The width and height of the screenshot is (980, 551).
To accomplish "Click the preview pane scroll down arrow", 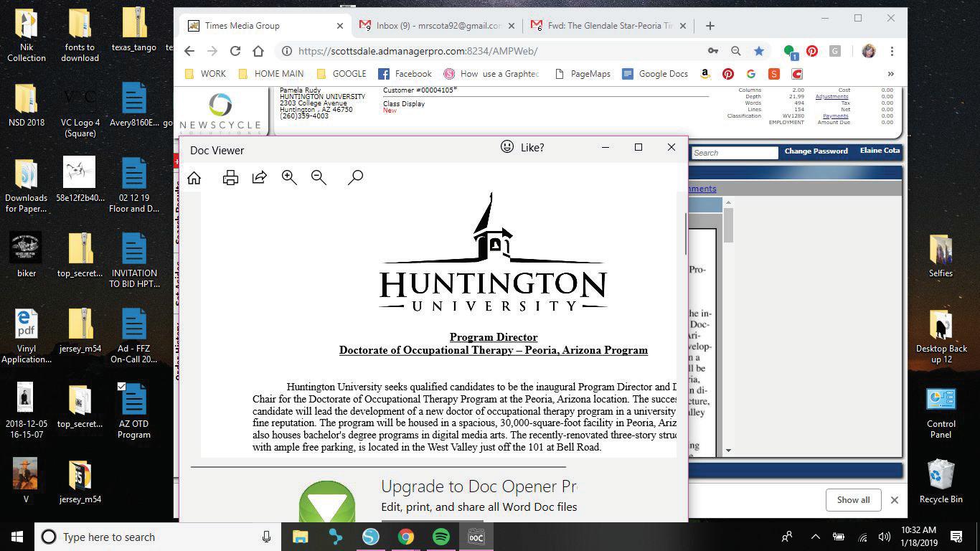I will pyautogui.click(x=728, y=451).
